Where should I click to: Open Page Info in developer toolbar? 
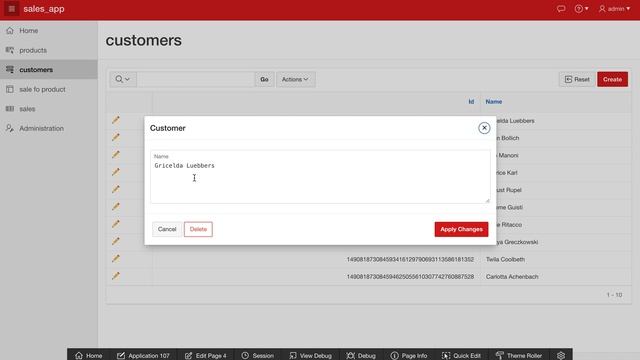tap(409, 356)
